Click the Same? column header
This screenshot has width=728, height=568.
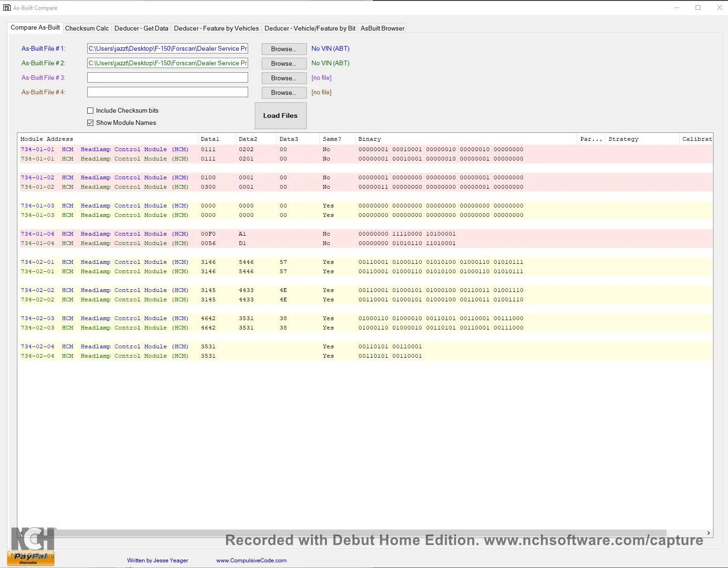[x=337, y=139]
